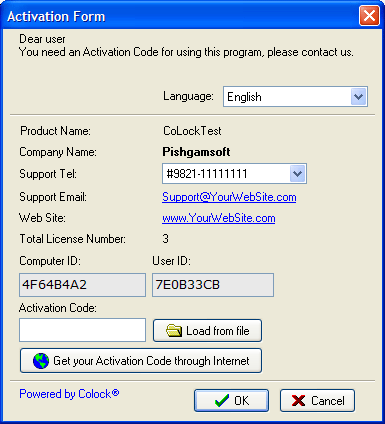Get your Activation Code through Internet
This screenshot has width=385, height=424.
click(141, 361)
